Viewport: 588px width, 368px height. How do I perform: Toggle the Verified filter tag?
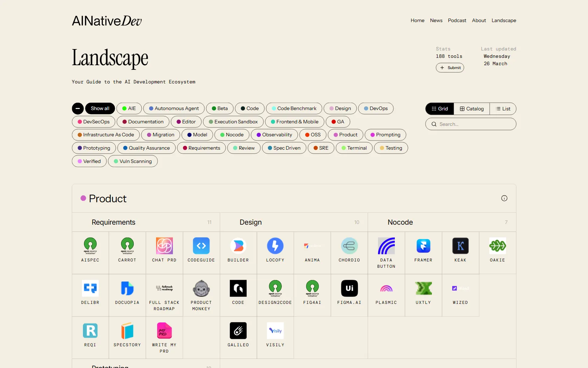point(89,161)
